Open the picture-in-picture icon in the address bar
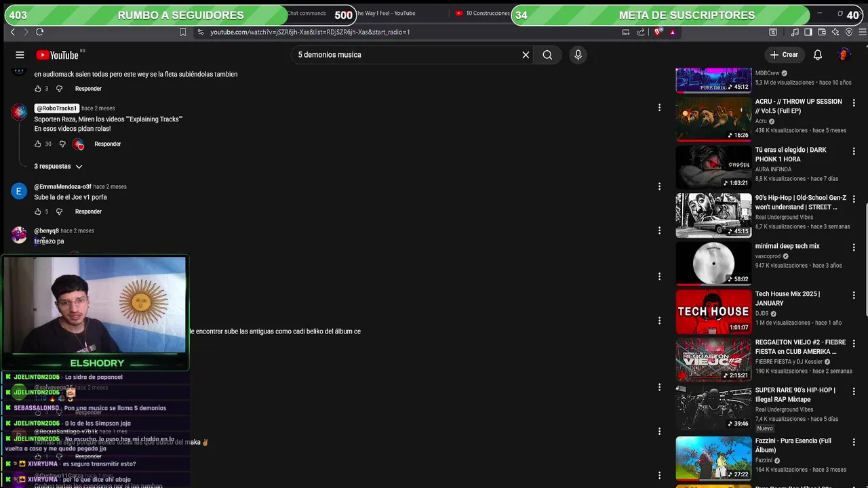Image resolution: width=868 pixels, height=488 pixels. [625, 32]
